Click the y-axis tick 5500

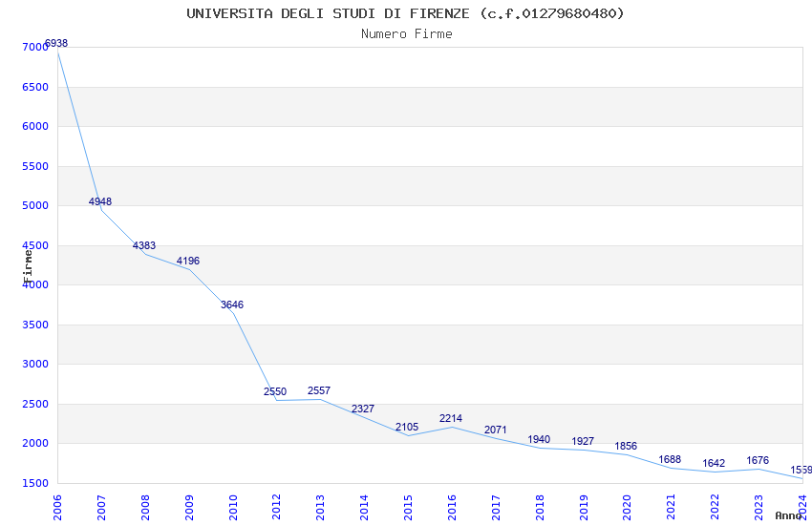coord(35,166)
